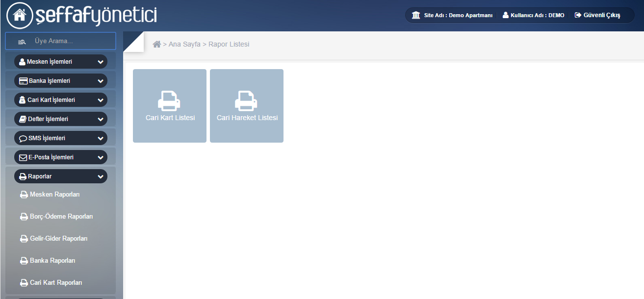The width and height of the screenshot is (644, 299).
Task: Click printer icon beside Borç-Ödeme Raporları
Action: [24, 217]
